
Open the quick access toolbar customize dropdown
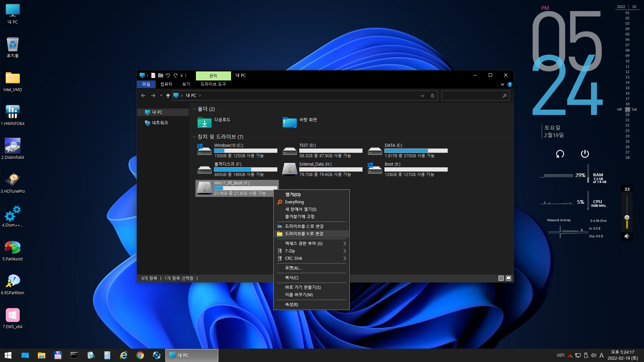[x=181, y=76]
